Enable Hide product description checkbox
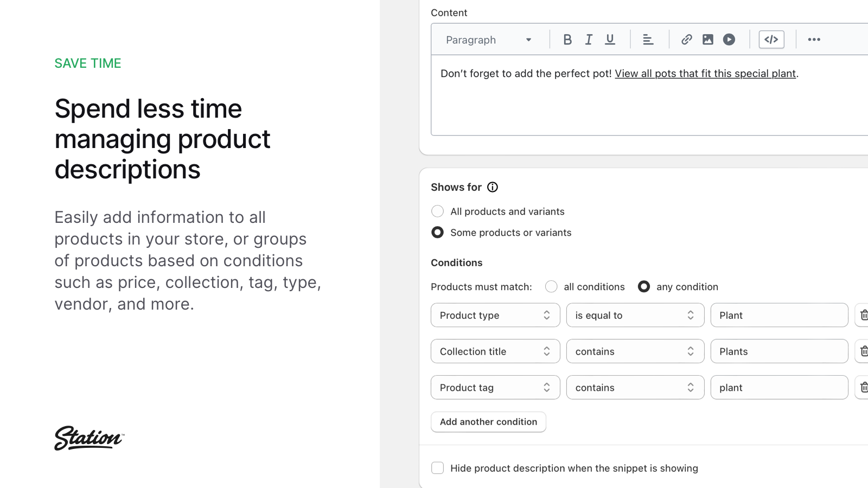 [x=437, y=468]
